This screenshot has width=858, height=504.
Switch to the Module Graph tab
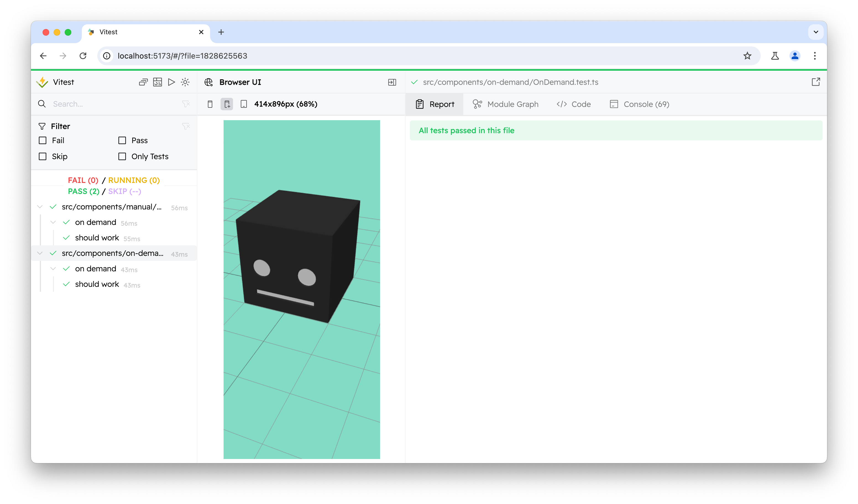(505, 104)
